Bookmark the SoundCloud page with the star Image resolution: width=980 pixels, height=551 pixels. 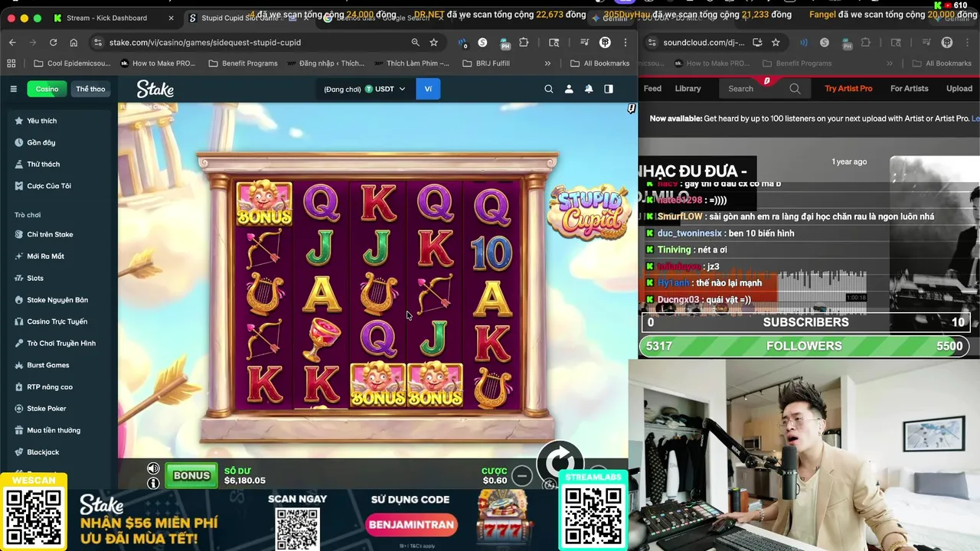click(776, 42)
